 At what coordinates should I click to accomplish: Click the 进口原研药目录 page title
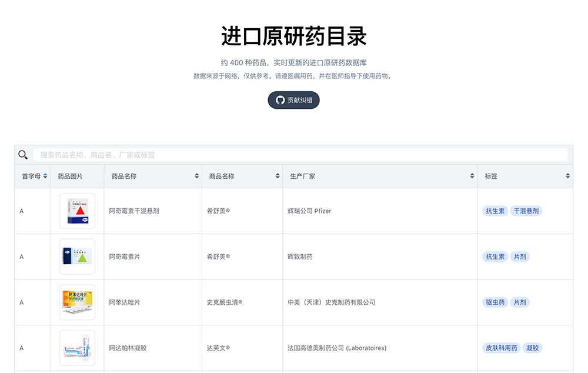293,36
